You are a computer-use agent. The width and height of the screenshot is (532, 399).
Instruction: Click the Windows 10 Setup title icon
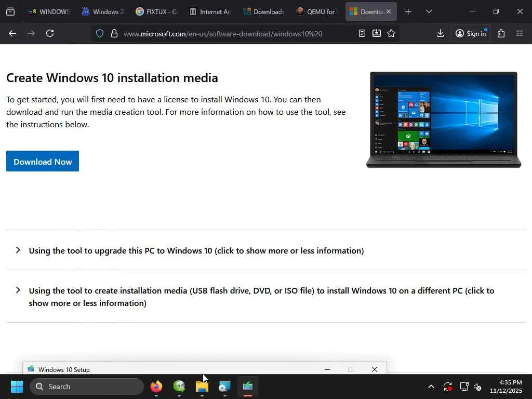tap(31, 369)
